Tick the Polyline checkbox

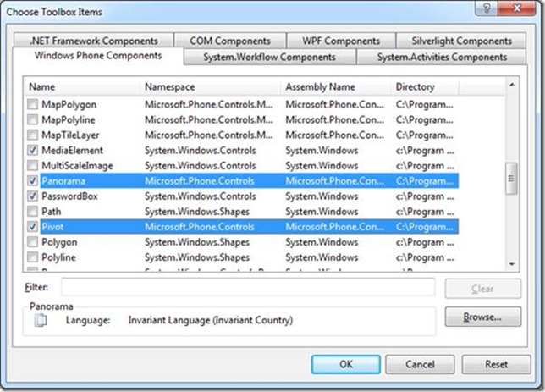(33, 257)
